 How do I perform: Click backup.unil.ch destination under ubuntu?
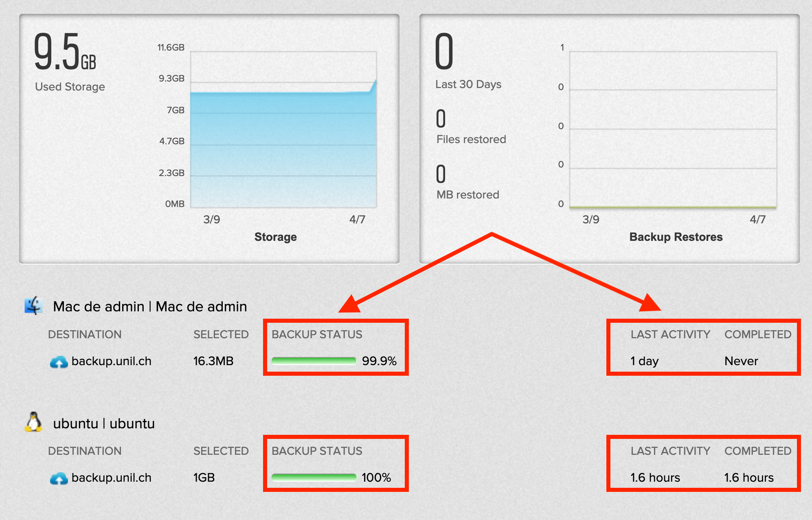click(x=111, y=478)
